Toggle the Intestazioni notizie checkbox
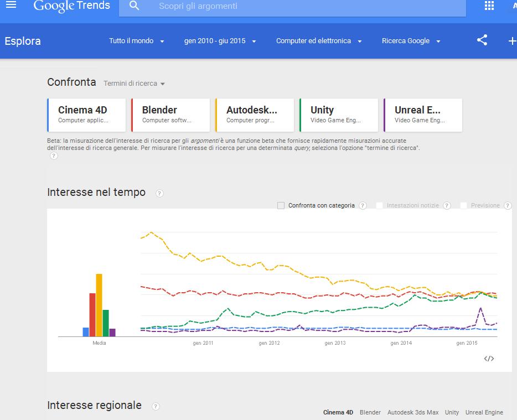The width and height of the screenshot is (517, 420). (380, 205)
